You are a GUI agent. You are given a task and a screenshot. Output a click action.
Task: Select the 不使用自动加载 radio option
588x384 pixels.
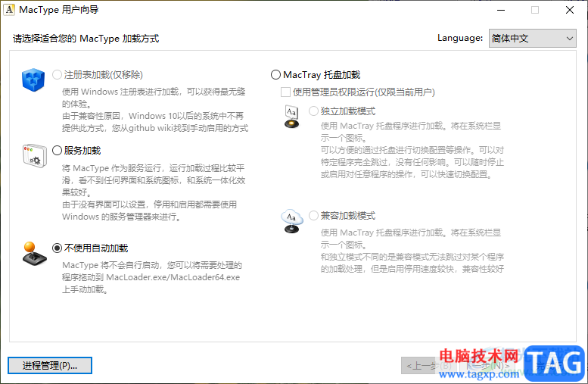point(90,248)
